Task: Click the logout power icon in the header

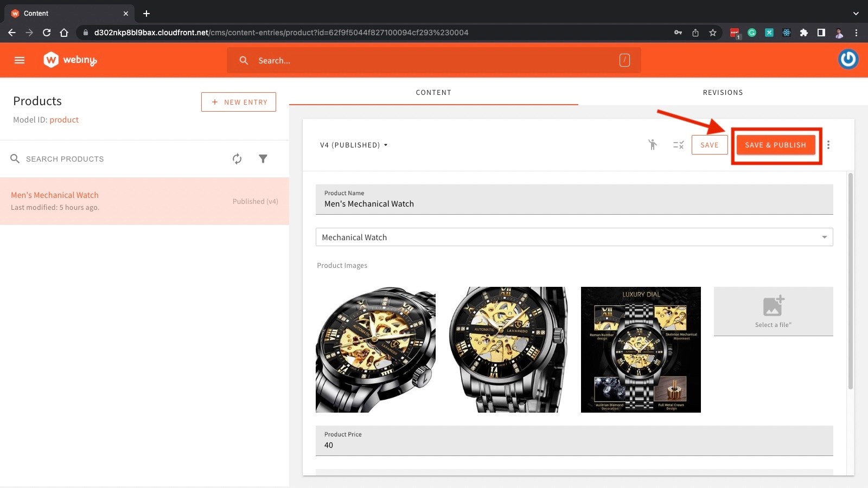Action: 848,60
